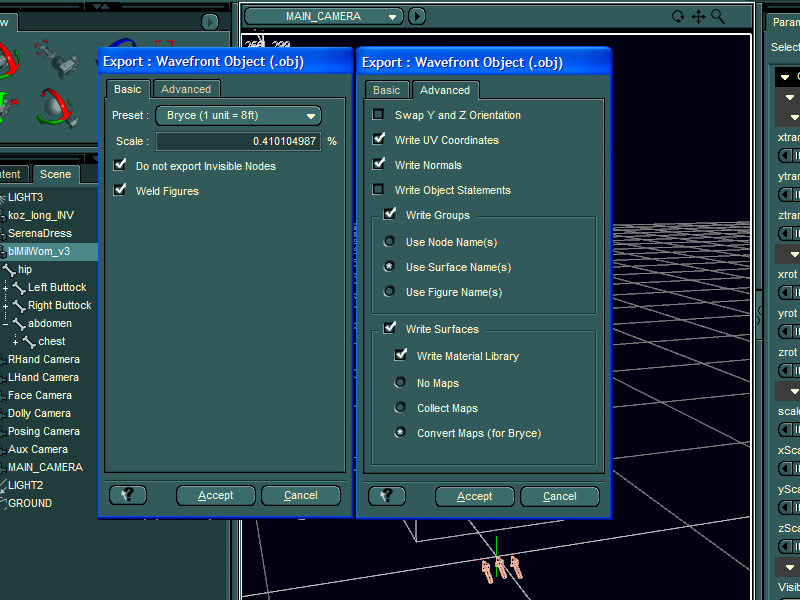Toggle Do not export Invisible Nodes checkbox
This screenshot has width=800, height=600.
tap(120, 165)
